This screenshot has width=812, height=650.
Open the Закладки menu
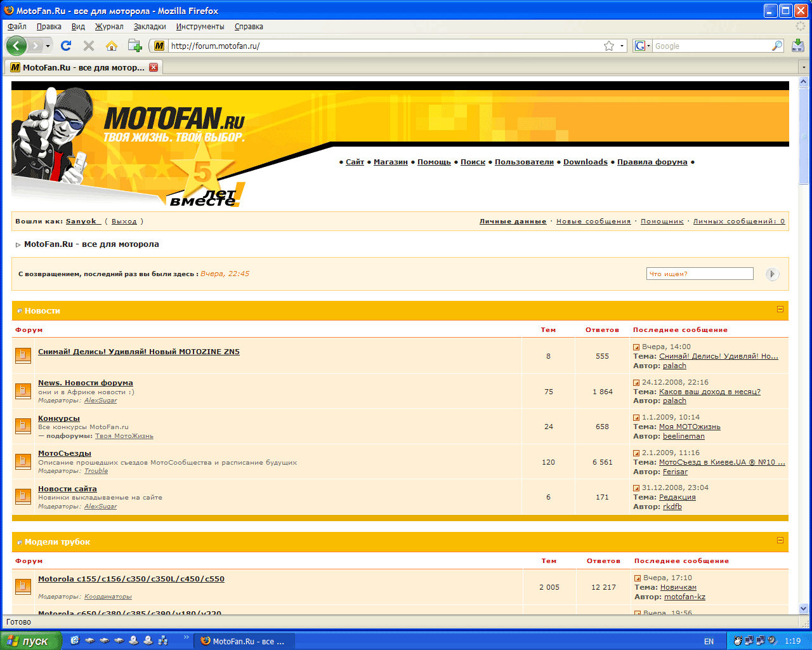point(150,27)
